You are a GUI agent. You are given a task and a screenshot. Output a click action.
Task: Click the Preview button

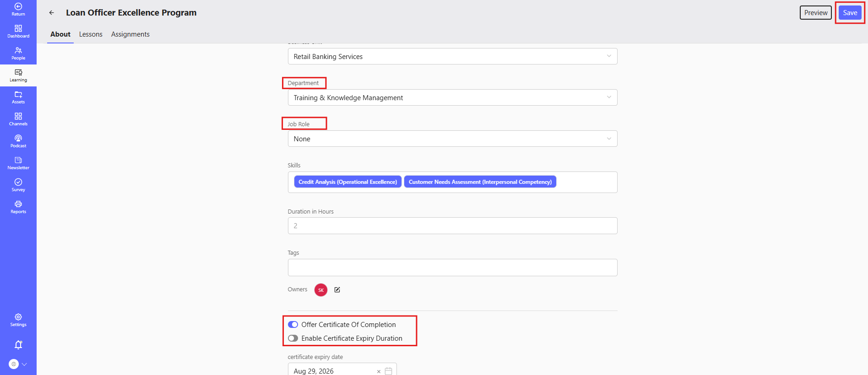click(816, 13)
